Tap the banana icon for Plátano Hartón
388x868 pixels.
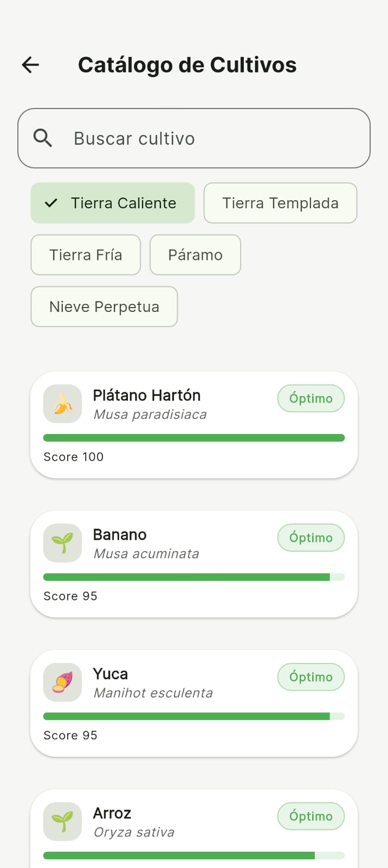click(62, 404)
